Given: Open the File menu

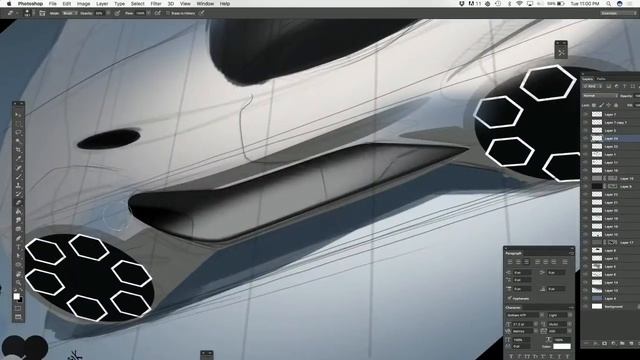Looking at the screenshot, I should pos(53,3).
